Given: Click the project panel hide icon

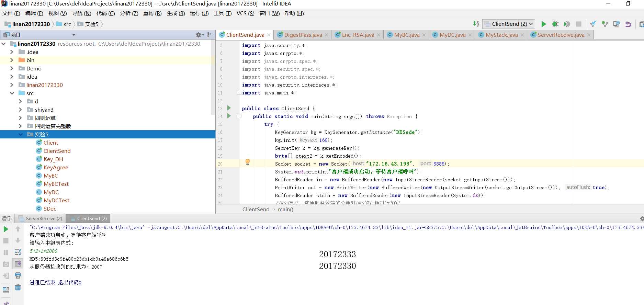Looking at the screenshot, I should point(210,35).
